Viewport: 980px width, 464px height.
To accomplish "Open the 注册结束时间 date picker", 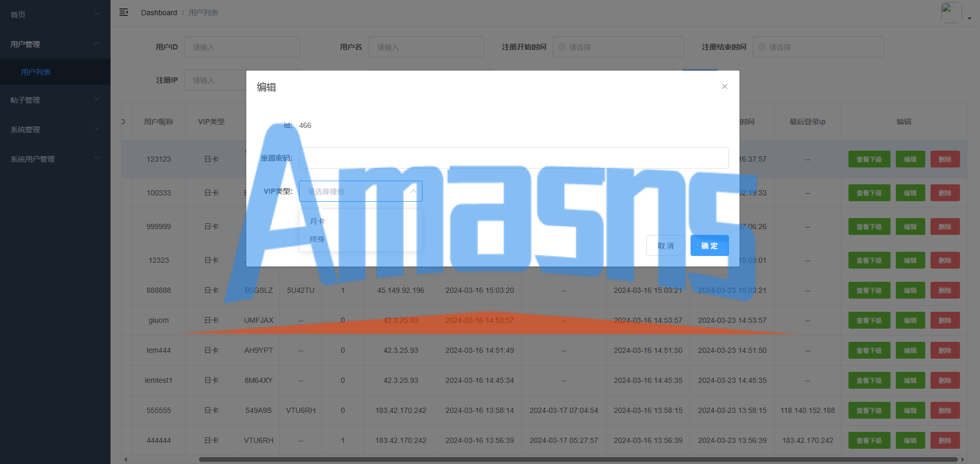I will point(818,47).
